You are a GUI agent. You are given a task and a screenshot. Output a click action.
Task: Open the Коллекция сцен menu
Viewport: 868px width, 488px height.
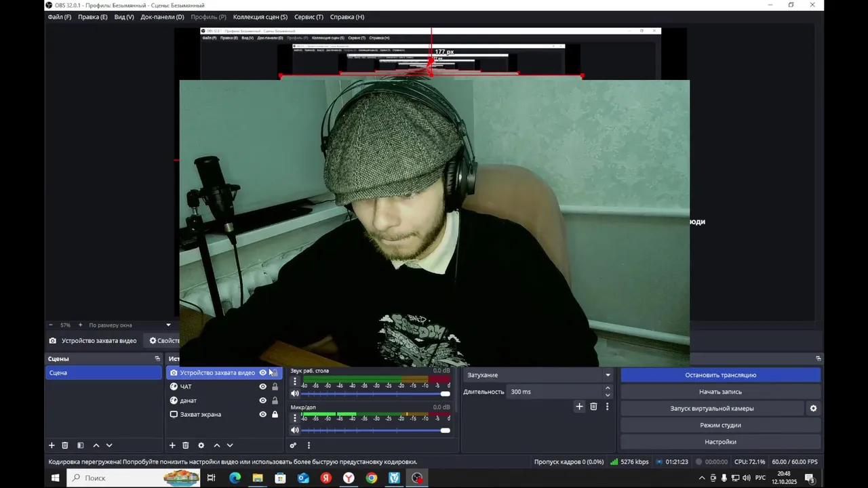coord(260,17)
